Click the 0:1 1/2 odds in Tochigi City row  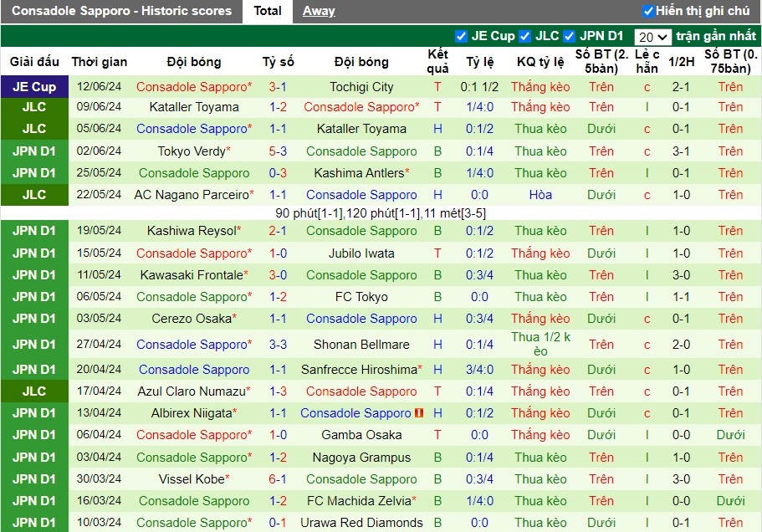coord(479,87)
